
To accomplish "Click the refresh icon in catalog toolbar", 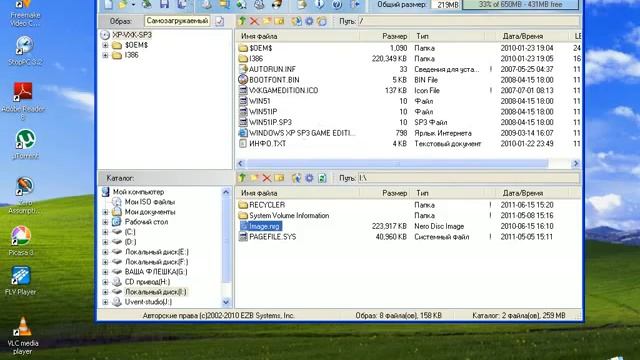I will 322,178.
